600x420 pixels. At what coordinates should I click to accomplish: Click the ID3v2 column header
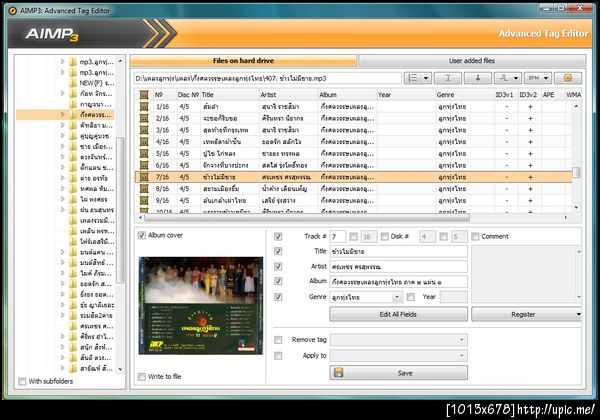(x=528, y=94)
